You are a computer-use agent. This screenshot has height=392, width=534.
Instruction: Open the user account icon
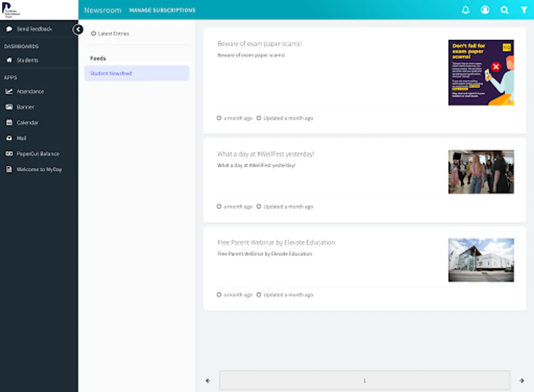(485, 10)
